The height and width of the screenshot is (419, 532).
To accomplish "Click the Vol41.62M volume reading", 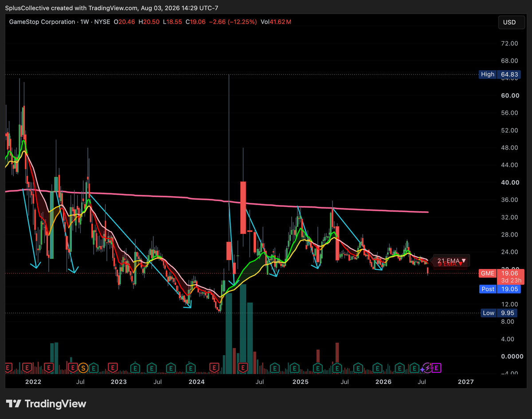I will point(276,22).
